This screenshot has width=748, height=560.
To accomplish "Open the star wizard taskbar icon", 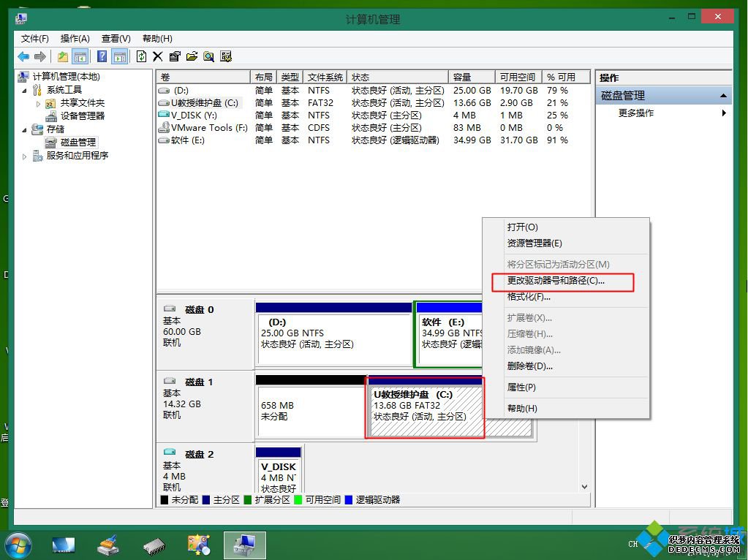I will point(199,545).
